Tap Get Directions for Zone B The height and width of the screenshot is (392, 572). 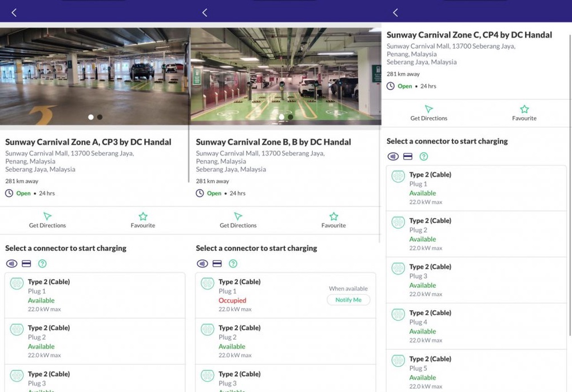pos(238,221)
